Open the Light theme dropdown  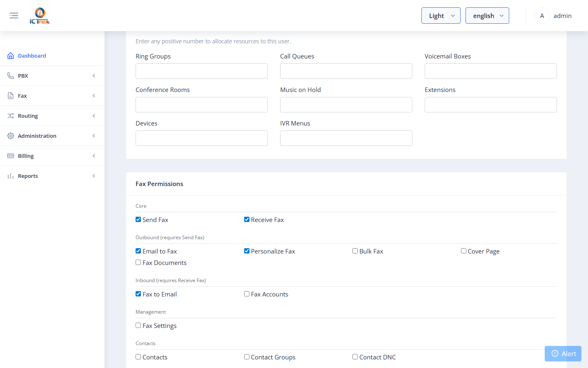(441, 16)
